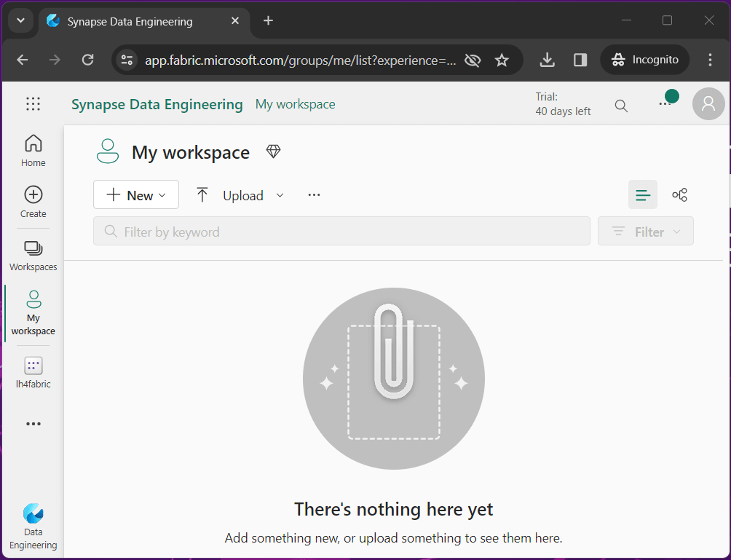Switch to lineage view
Viewport: 731px width, 560px height.
coord(680,195)
